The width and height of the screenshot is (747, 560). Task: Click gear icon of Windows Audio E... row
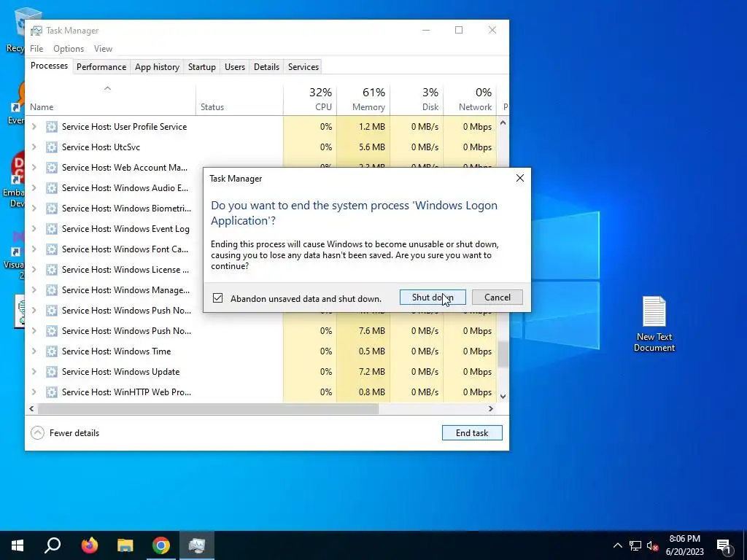52,188
